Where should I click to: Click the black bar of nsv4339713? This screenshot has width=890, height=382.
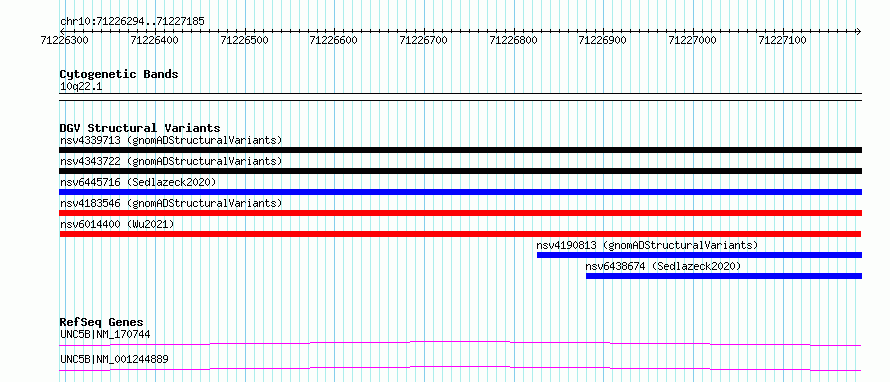[460, 150]
